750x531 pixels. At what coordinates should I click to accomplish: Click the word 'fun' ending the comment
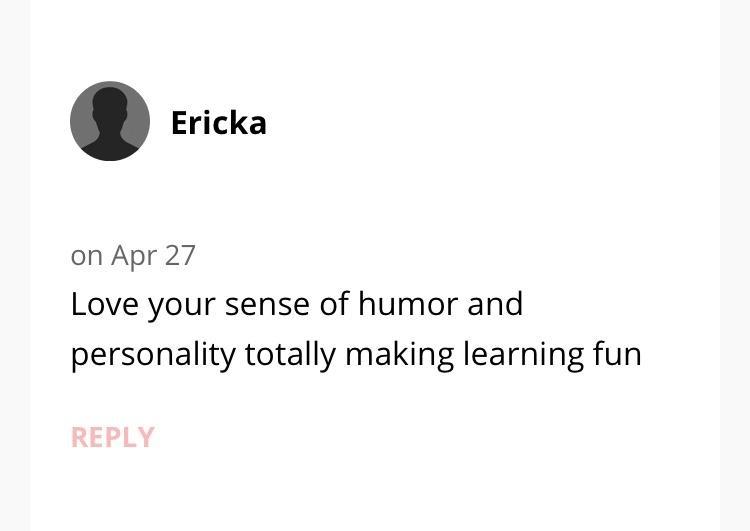click(618, 354)
